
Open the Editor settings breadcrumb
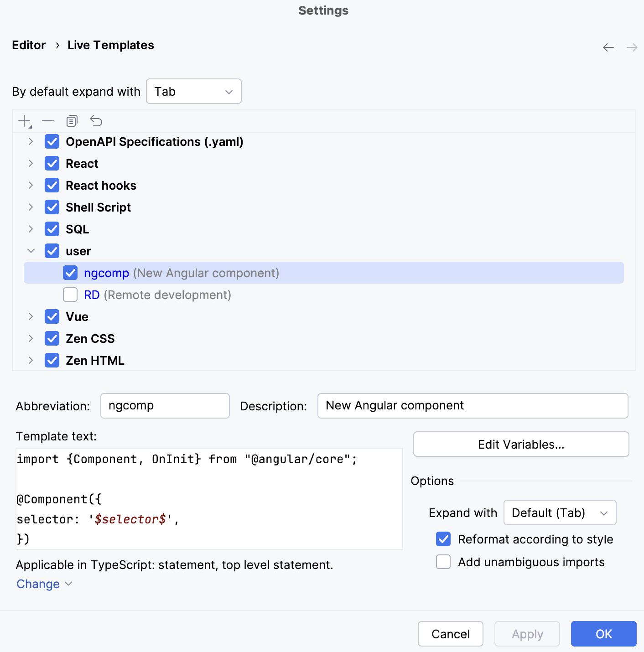(x=29, y=45)
